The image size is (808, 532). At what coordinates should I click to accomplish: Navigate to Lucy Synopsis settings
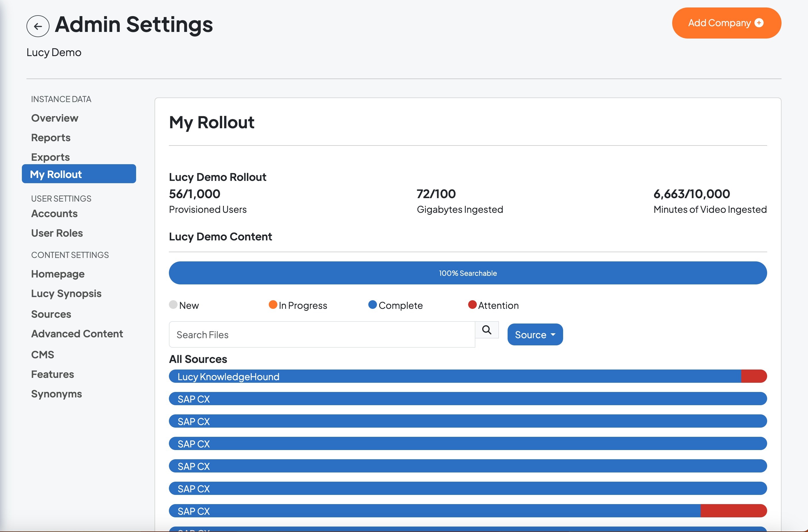tap(66, 294)
